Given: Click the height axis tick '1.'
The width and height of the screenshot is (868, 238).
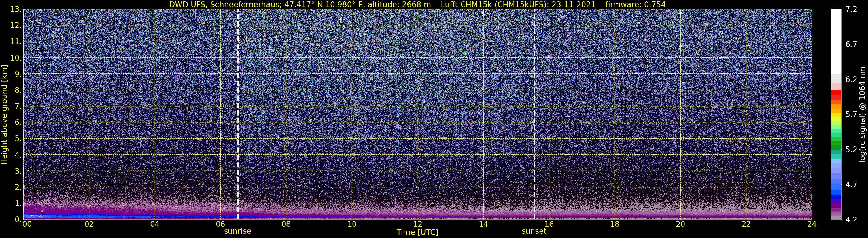Looking at the screenshot, I should [x=18, y=204].
